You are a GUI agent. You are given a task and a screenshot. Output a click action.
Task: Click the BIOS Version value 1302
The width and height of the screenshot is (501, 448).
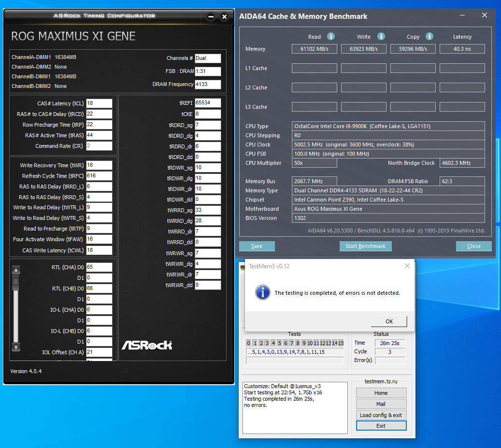[x=388, y=218]
